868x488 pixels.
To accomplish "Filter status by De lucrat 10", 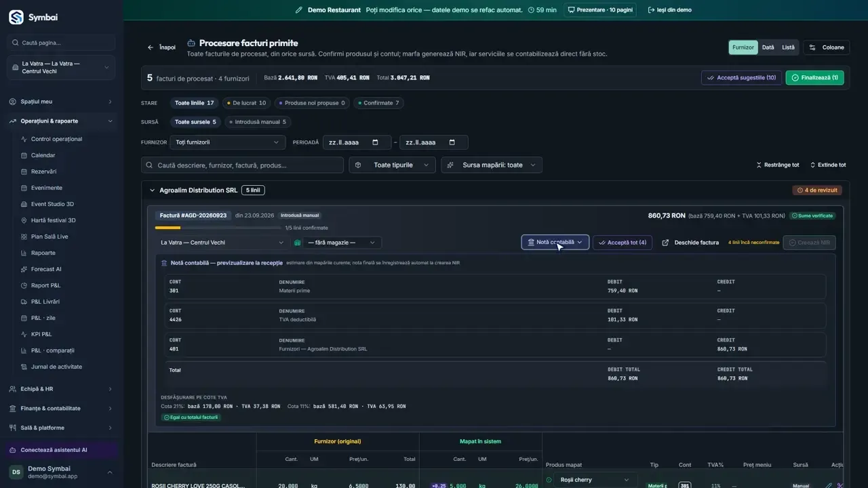I will click(247, 103).
